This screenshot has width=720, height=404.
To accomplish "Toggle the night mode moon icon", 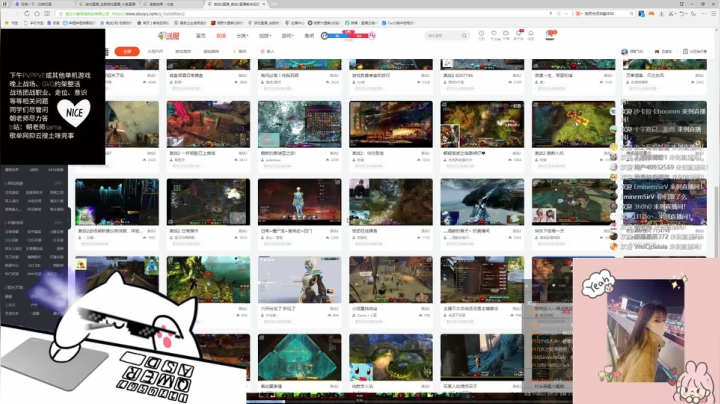I will (x=694, y=14).
